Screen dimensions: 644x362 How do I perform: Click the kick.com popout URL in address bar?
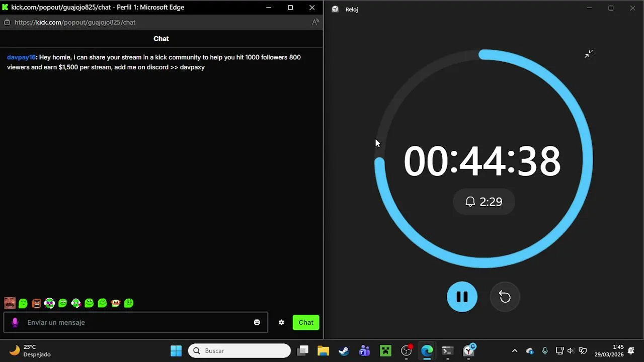click(x=75, y=22)
